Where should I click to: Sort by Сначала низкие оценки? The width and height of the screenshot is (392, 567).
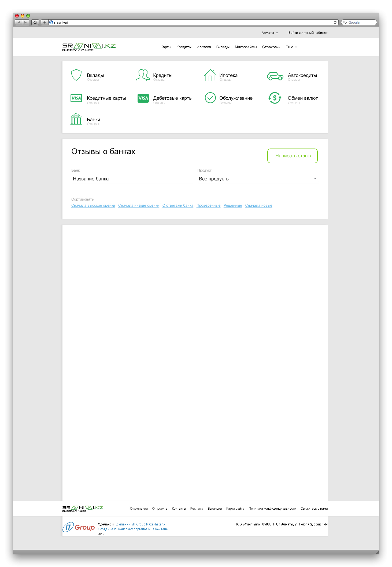139,205
